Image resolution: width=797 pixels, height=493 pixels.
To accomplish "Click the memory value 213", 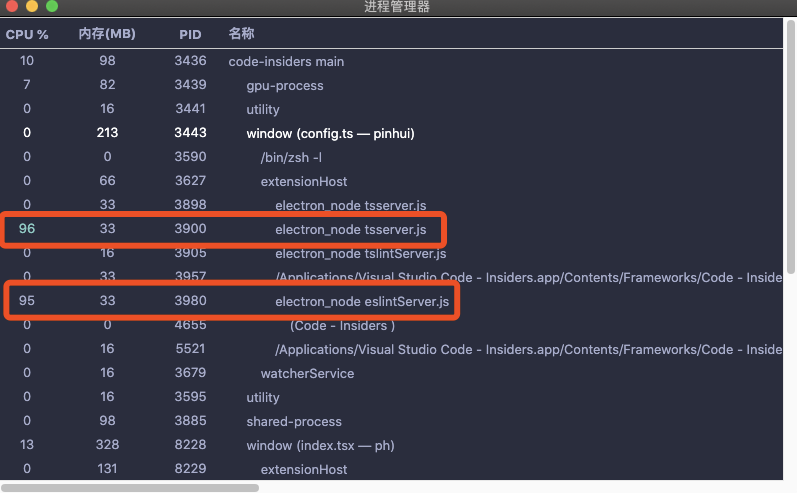I will tap(107, 133).
